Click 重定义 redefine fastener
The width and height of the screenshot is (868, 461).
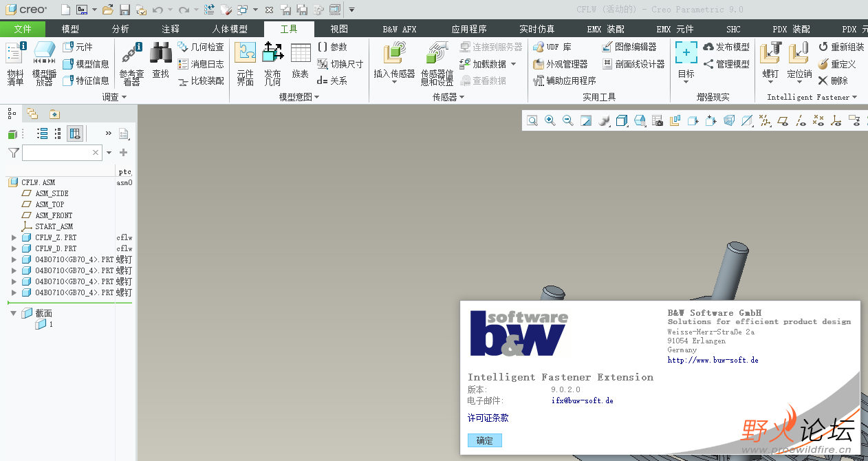click(x=837, y=64)
